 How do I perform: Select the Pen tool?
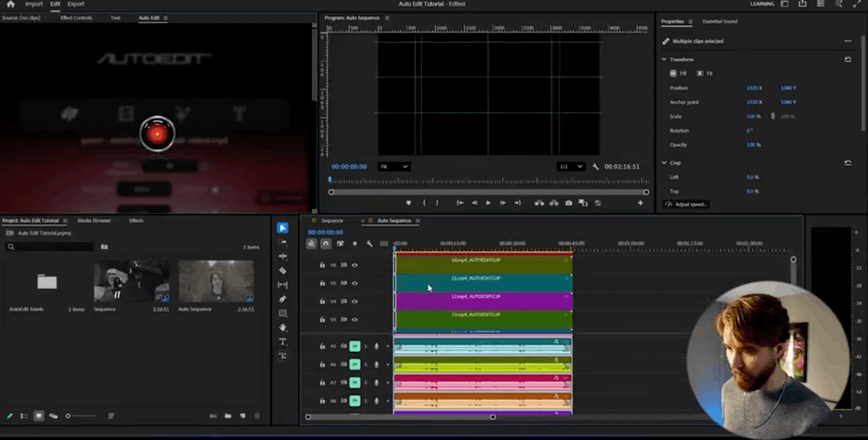tap(282, 299)
